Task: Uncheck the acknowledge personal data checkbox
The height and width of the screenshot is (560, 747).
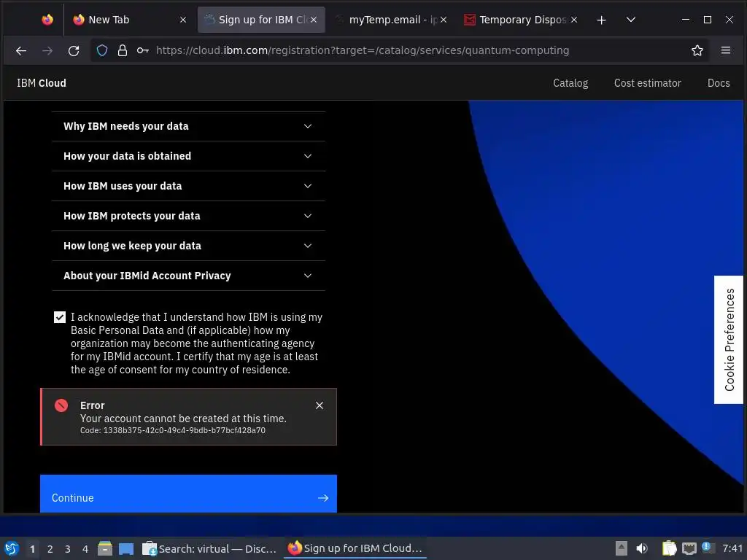Action: tap(60, 317)
